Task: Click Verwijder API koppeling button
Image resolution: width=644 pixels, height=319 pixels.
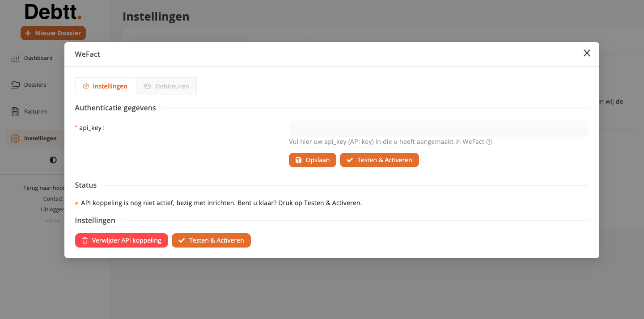Action: pyautogui.click(x=121, y=240)
